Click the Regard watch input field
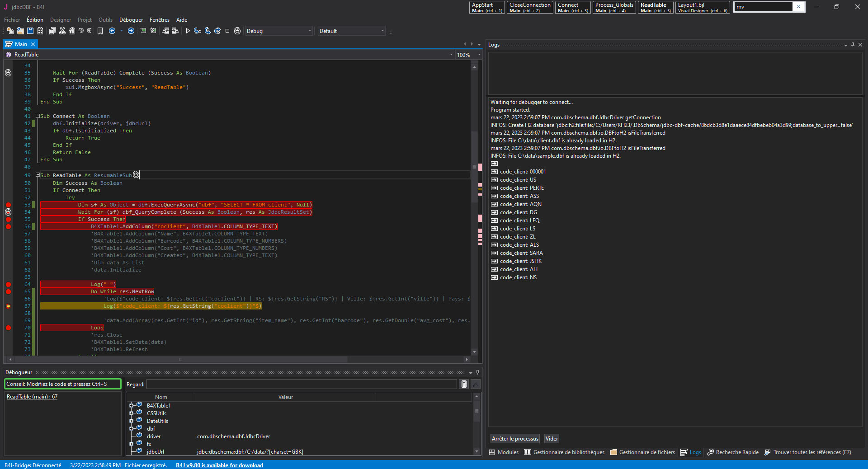Image resolution: width=868 pixels, height=469 pixels. (x=302, y=384)
